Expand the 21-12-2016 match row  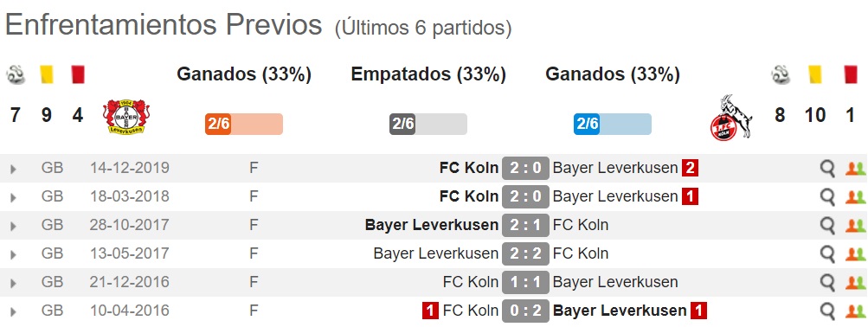(13, 283)
